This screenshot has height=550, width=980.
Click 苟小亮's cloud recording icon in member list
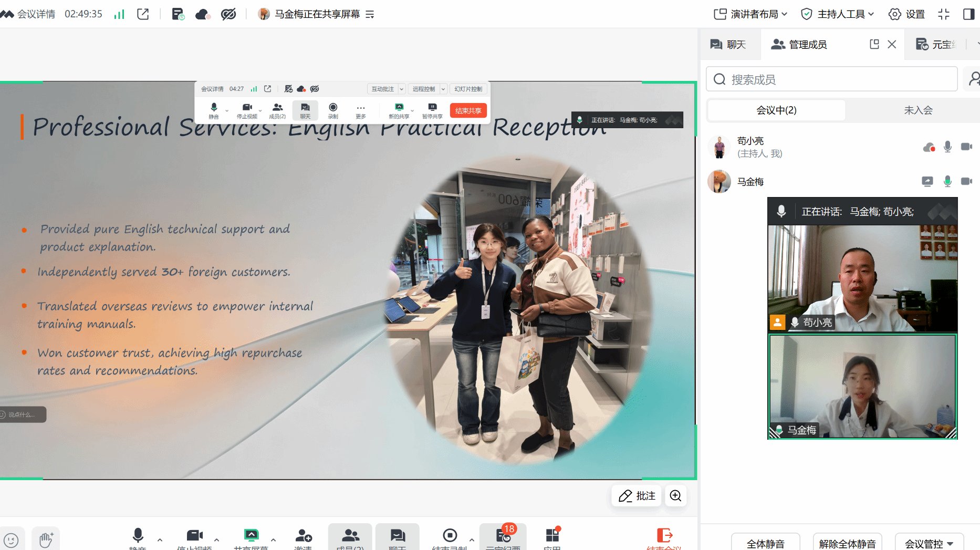tap(929, 147)
